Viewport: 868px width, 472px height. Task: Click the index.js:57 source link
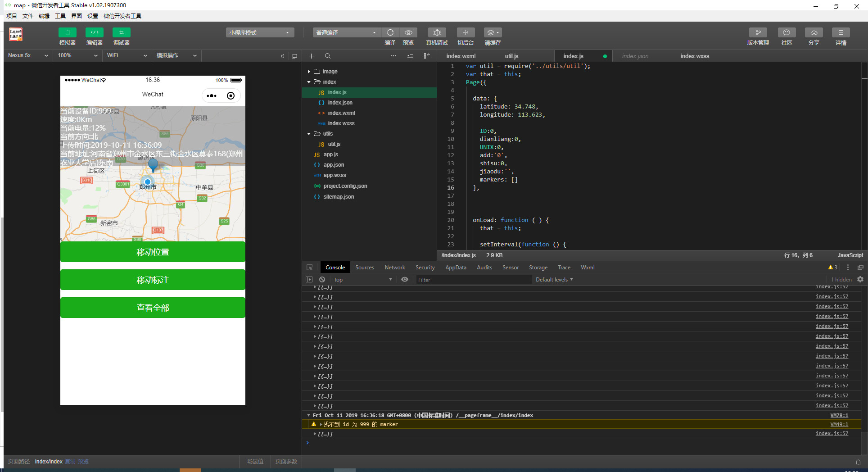832,297
